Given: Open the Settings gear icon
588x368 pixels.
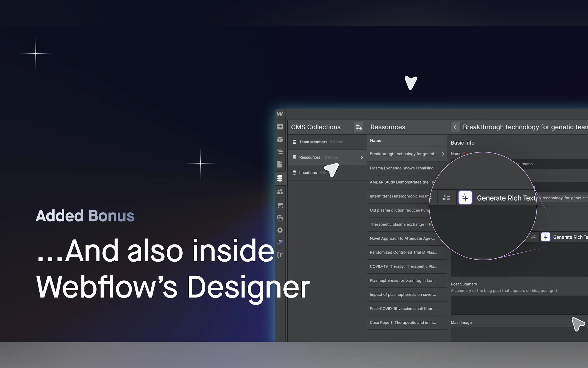Looking at the screenshot, I should click(x=280, y=230).
